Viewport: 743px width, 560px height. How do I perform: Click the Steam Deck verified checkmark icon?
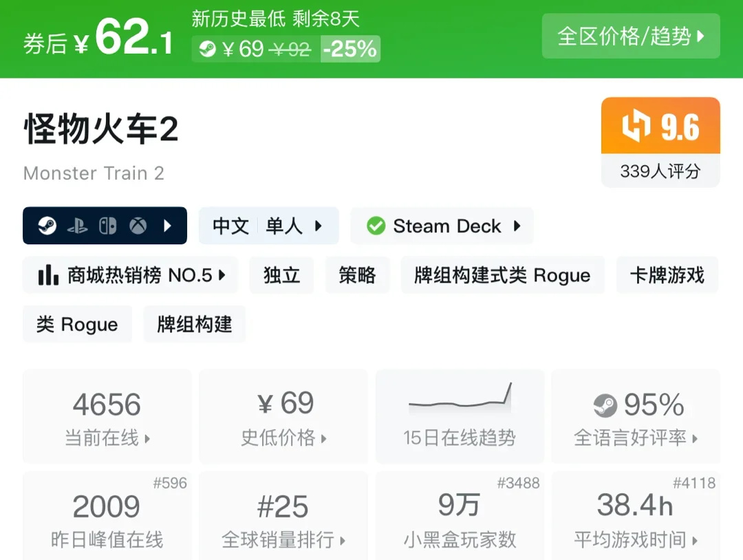(x=376, y=226)
